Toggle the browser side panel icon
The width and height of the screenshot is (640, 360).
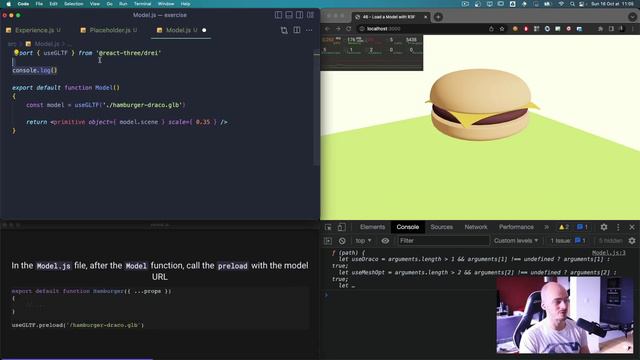(x=611, y=29)
